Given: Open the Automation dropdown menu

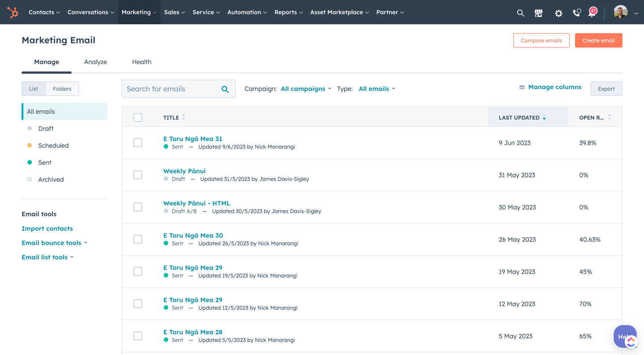Looking at the screenshot, I should tap(247, 12).
